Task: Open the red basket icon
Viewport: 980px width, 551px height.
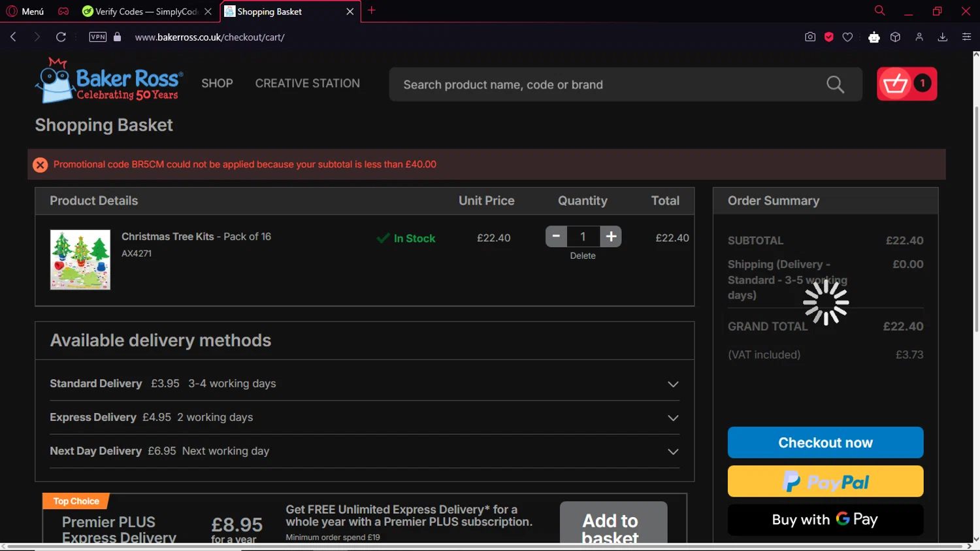Action: point(907,84)
